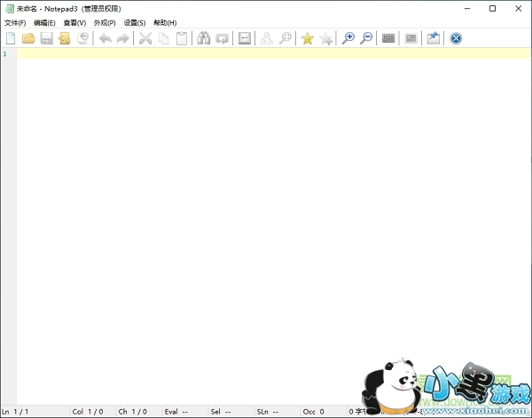Viewport: 532px width, 418px height.
Task: Click the Cut scissors icon
Action: click(x=145, y=38)
